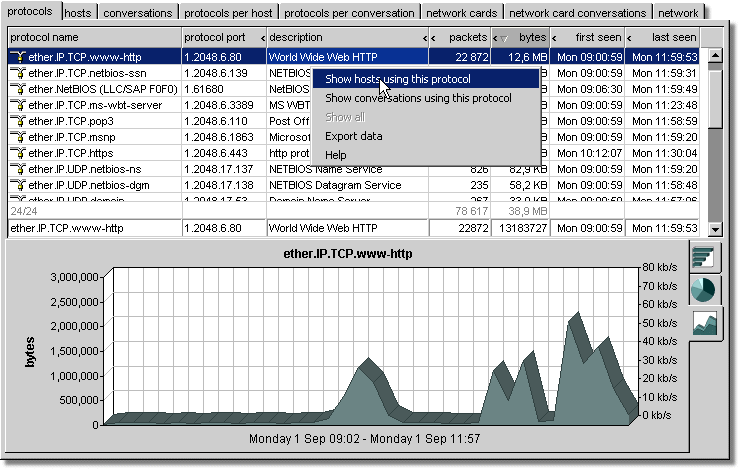
Task: Click protocol icon of ether.IP.TCP.pop3 row
Action: pyautogui.click(x=18, y=121)
